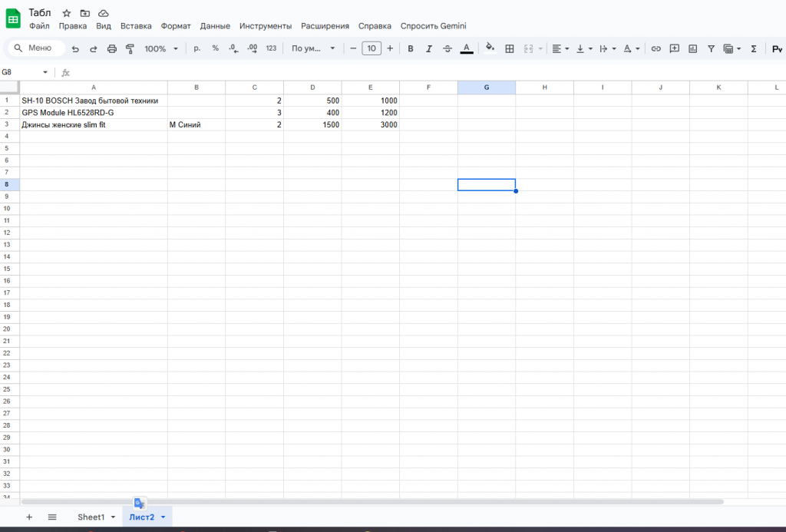Increase decimal places icon
Image resolution: width=786 pixels, height=532 pixels.
tap(252, 48)
